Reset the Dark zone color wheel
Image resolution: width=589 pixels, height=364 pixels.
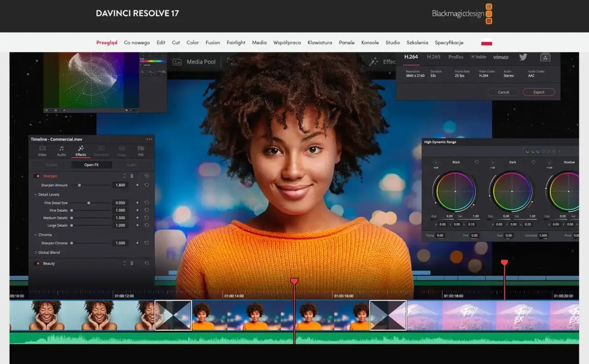[x=533, y=162]
